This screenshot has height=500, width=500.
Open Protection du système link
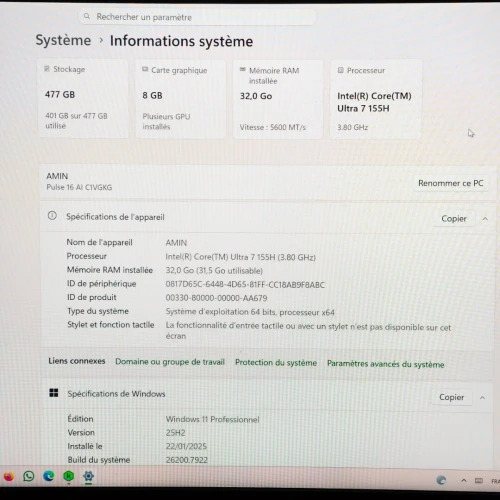click(276, 362)
